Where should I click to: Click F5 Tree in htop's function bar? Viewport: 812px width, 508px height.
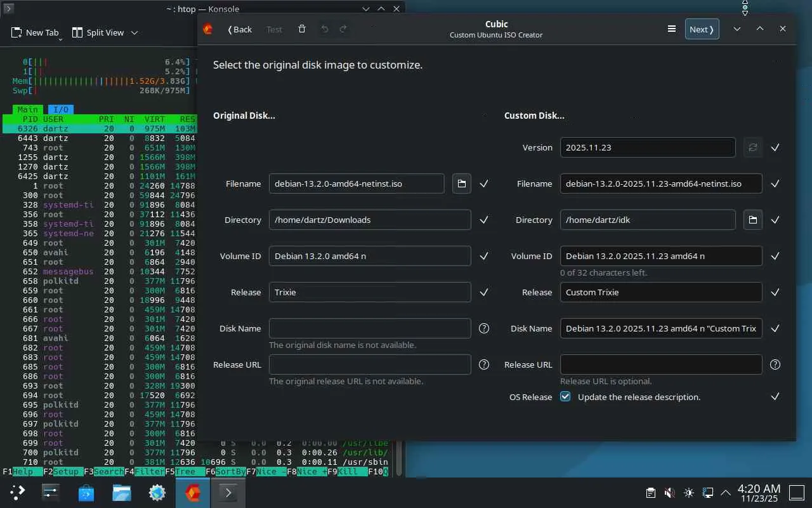click(185, 472)
